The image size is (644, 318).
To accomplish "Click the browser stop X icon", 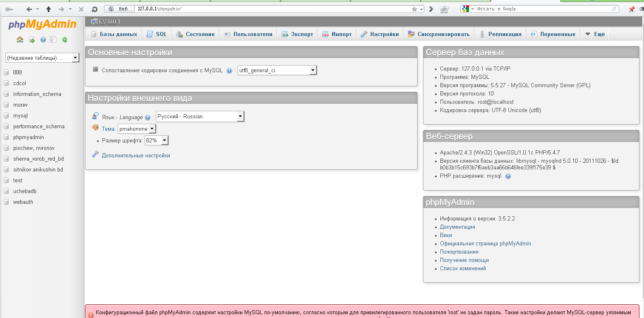I will point(81,9).
